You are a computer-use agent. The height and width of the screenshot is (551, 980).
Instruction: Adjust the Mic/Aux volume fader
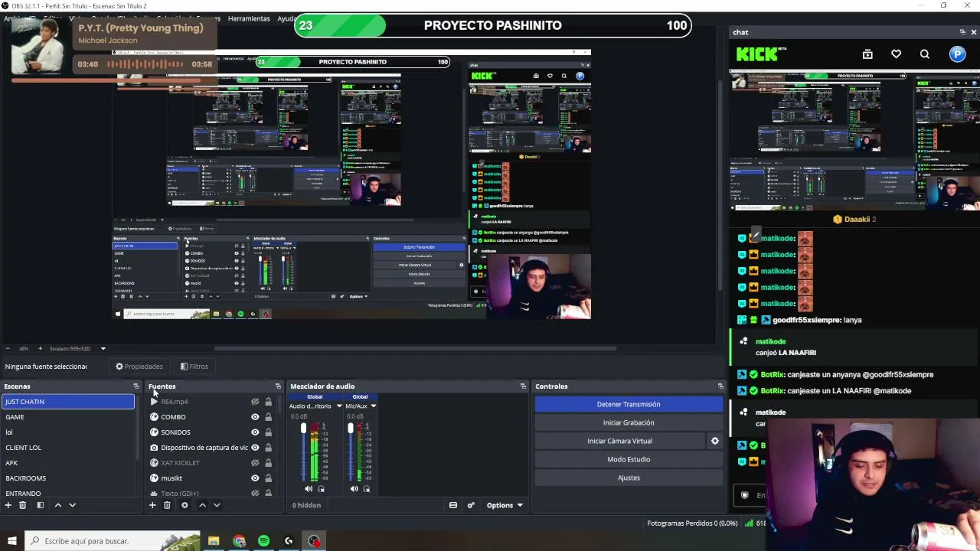point(351,428)
